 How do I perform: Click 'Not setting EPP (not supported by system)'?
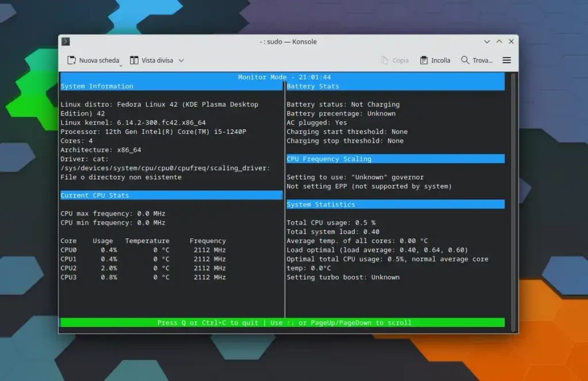[x=369, y=186]
